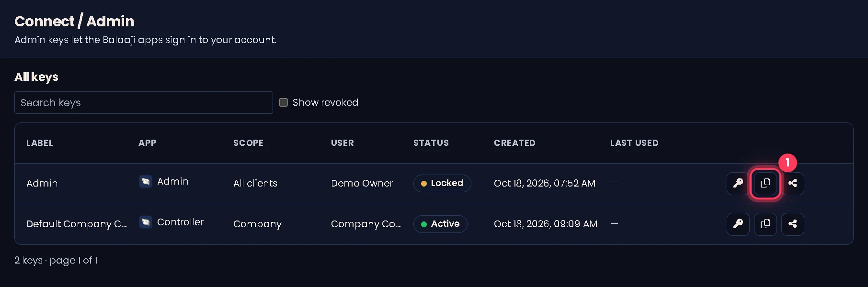The width and height of the screenshot is (868, 287).
Task: Click the Admin app icon in first row
Action: 146,182
